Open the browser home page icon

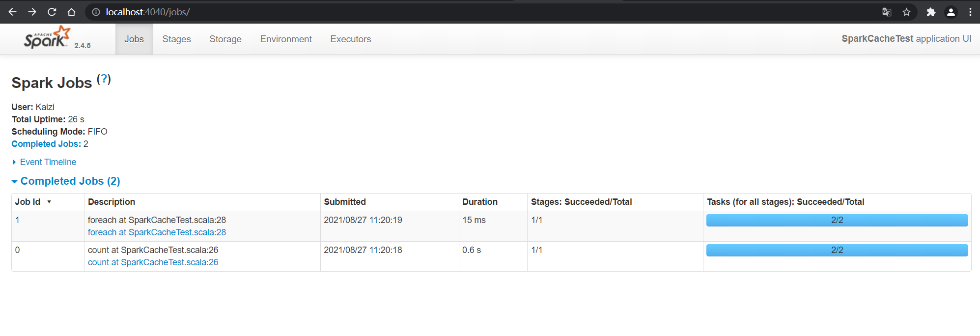coord(71,12)
